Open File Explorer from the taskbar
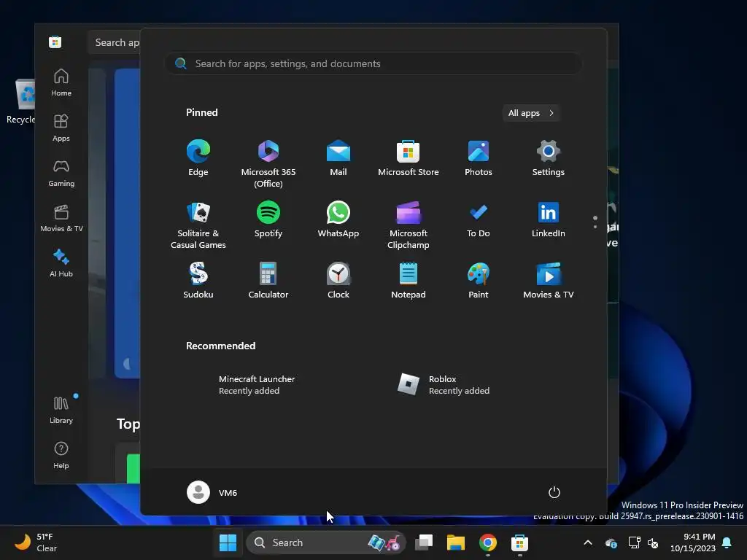This screenshot has height=560, width=747. [455, 542]
